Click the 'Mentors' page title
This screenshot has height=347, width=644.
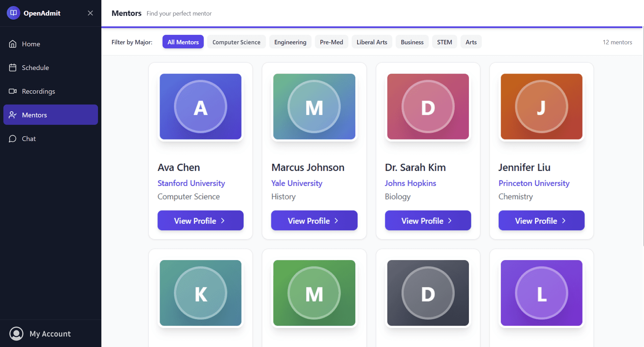(126, 13)
